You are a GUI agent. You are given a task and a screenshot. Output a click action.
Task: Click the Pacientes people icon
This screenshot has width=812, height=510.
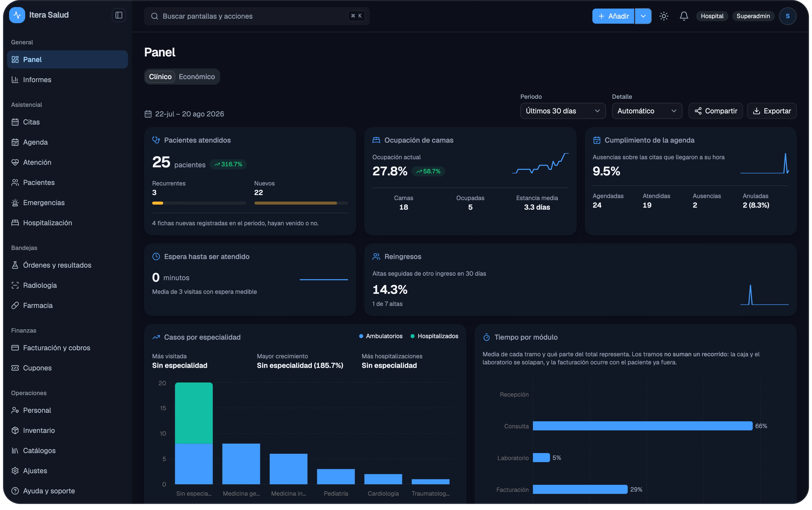[15, 182]
